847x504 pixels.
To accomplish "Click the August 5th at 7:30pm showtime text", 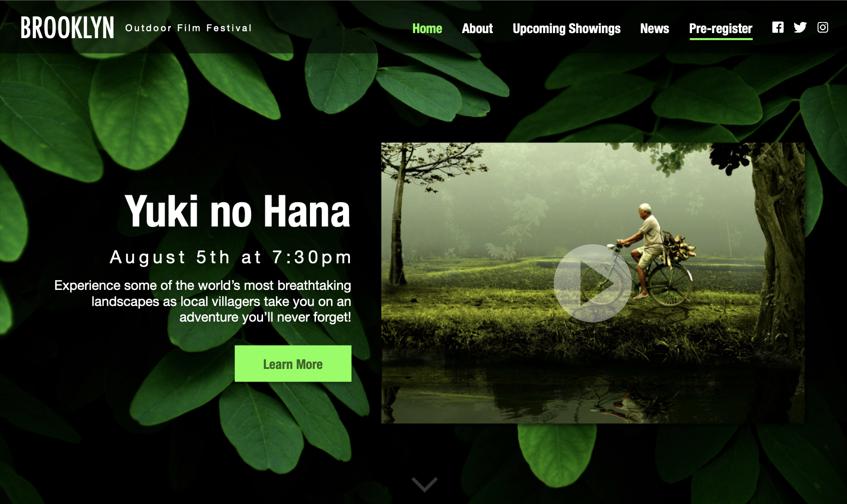I will 230,257.
